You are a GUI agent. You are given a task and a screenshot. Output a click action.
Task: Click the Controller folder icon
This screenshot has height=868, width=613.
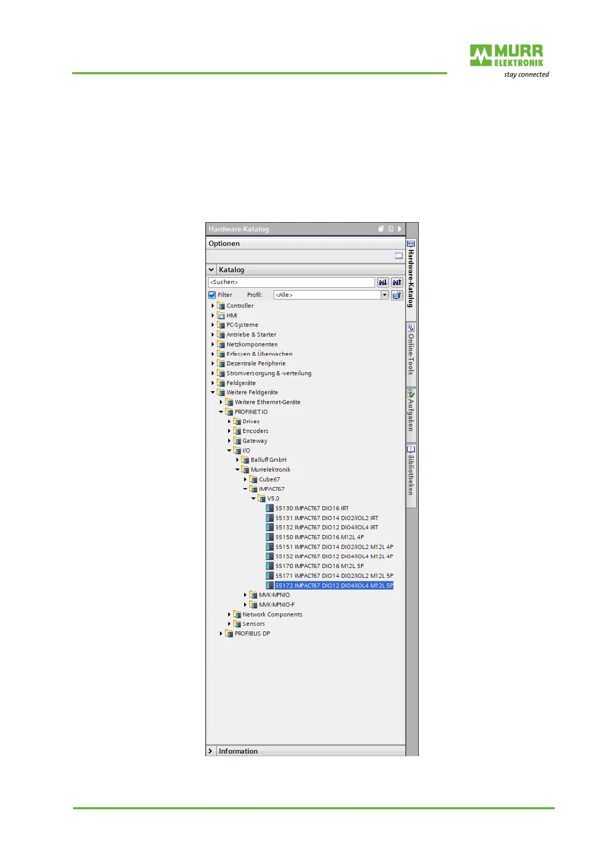click(x=221, y=306)
